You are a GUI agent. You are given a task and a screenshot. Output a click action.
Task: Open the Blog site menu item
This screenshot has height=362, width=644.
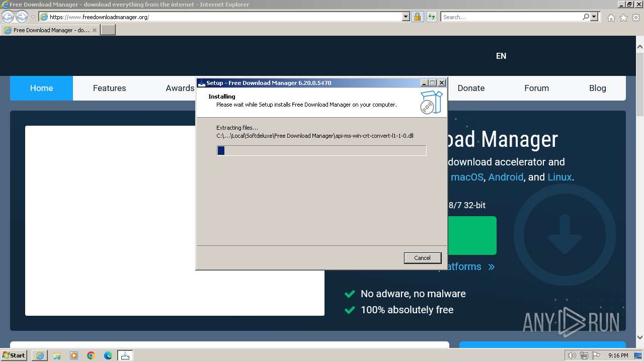(x=597, y=88)
